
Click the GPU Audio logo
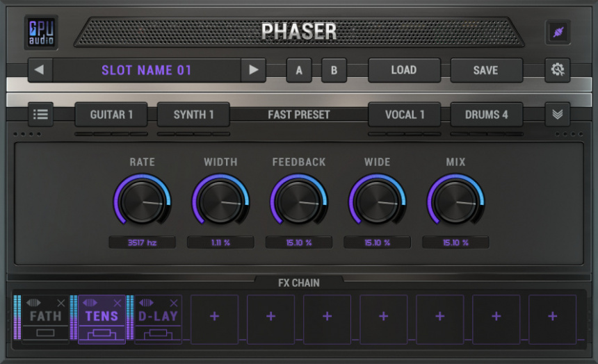41,33
